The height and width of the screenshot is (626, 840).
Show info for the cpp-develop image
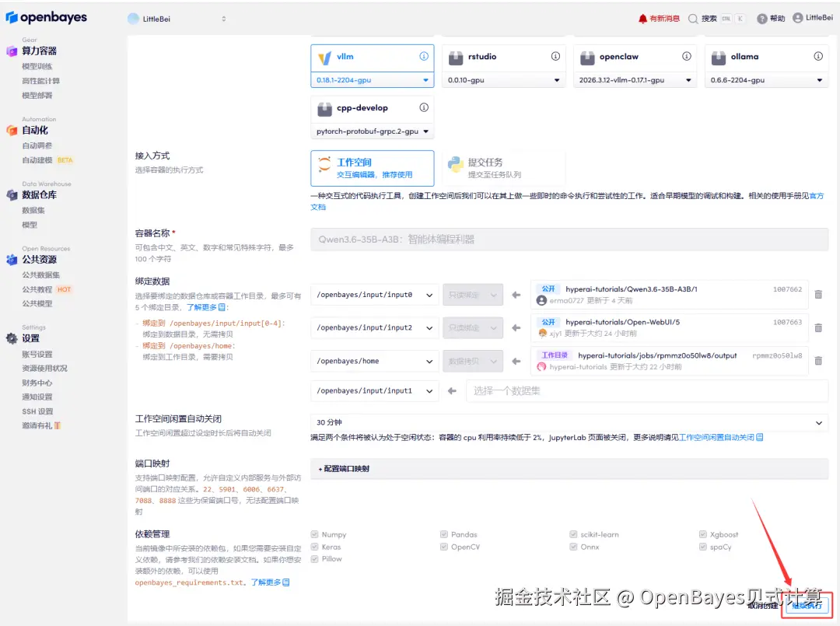[424, 107]
